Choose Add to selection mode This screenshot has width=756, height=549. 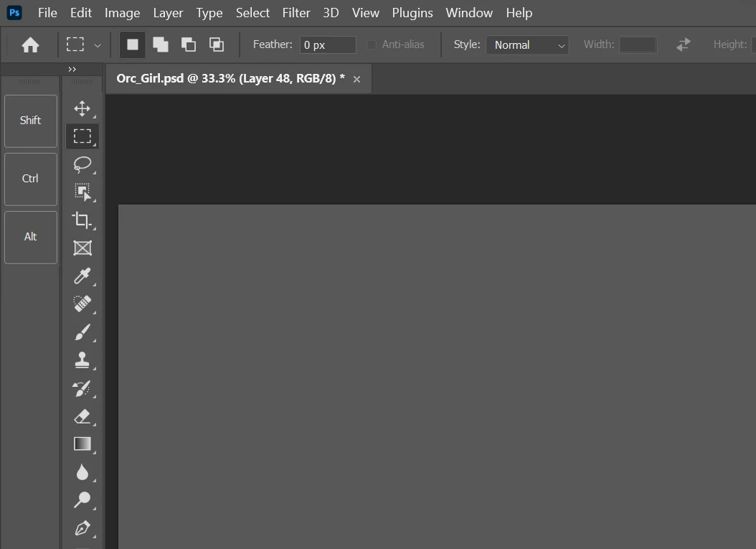point(161,45)
